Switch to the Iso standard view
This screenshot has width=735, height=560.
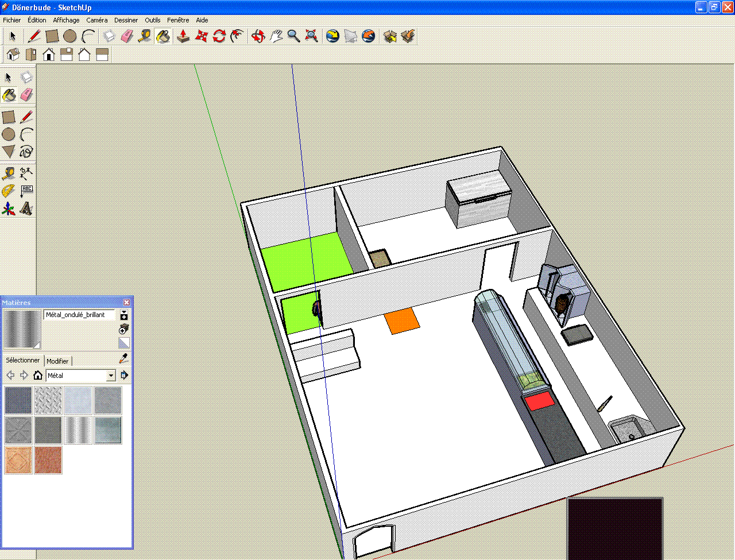13,55
